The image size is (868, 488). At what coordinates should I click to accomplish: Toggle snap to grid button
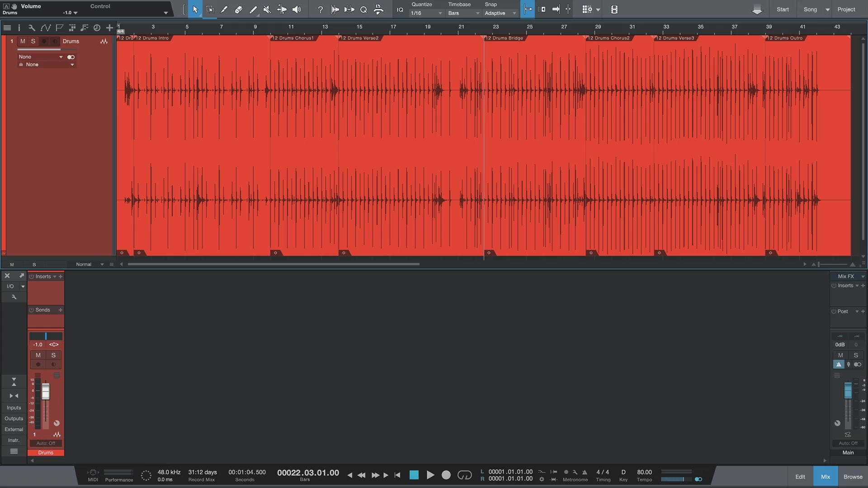coord(528,9)
